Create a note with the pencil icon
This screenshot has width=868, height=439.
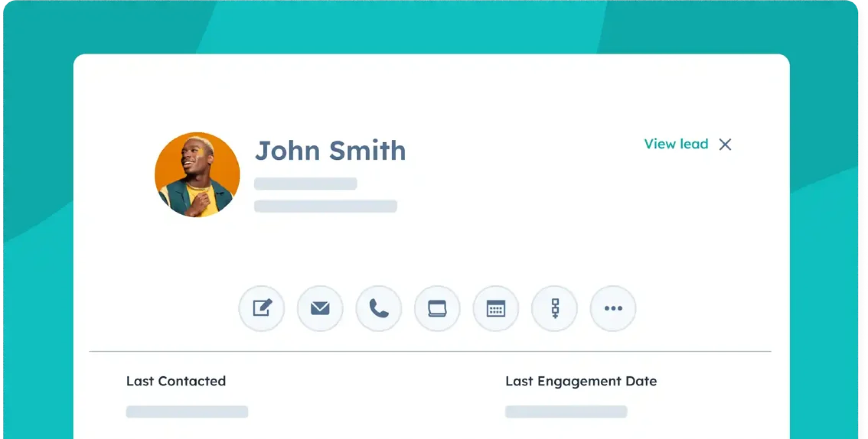(262, 308)
